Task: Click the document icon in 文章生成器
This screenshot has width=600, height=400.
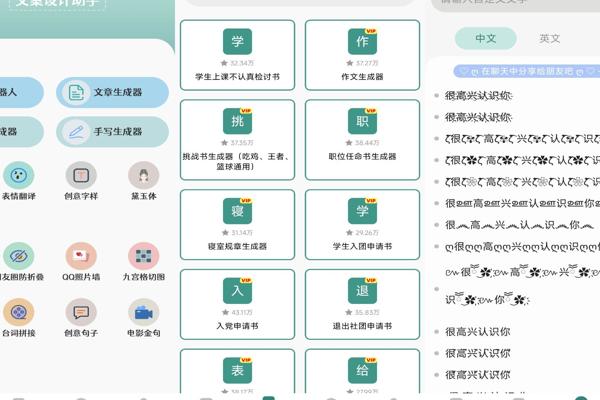Action: point(76,92)
